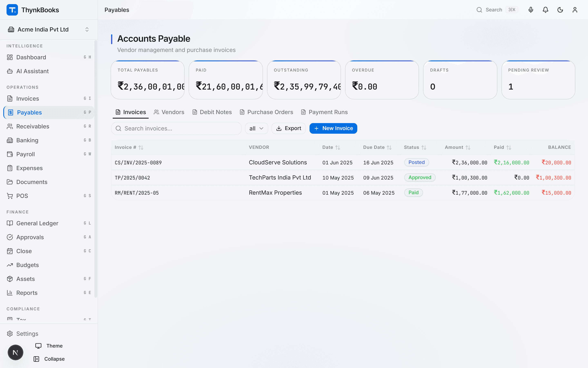Click vendor CloudServe Solutions

(x=278, y=162)
